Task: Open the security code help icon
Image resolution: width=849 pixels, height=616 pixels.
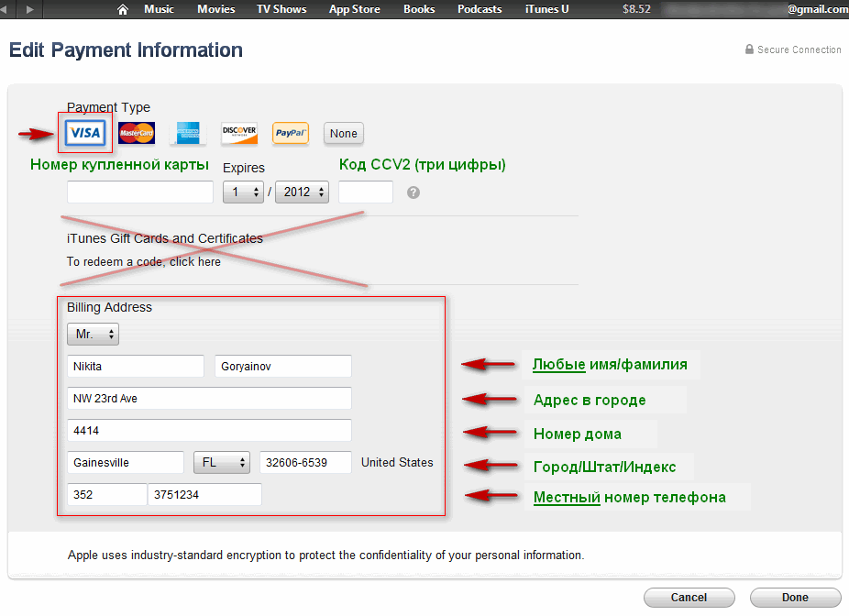Action: pyautogui.click(x=413, y=192)
